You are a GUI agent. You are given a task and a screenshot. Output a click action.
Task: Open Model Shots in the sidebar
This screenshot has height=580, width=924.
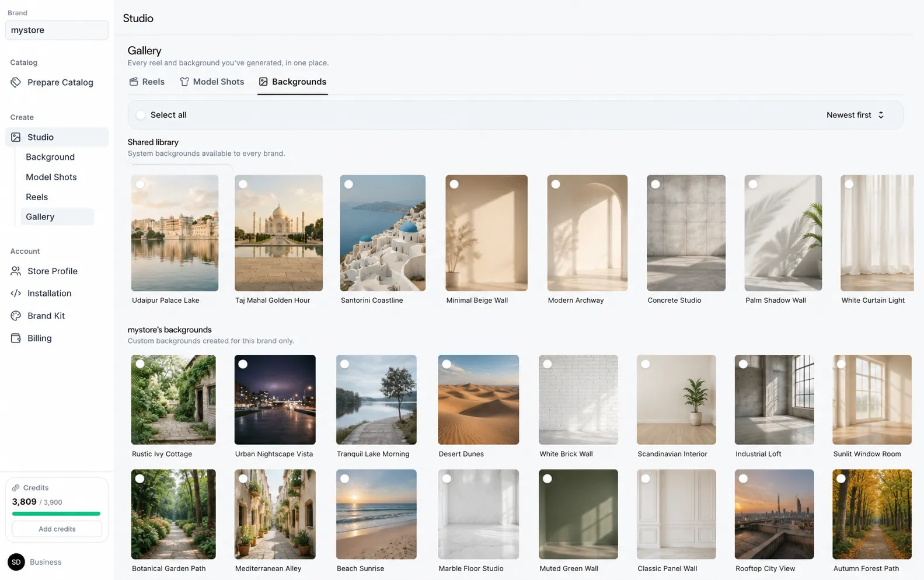51,177
